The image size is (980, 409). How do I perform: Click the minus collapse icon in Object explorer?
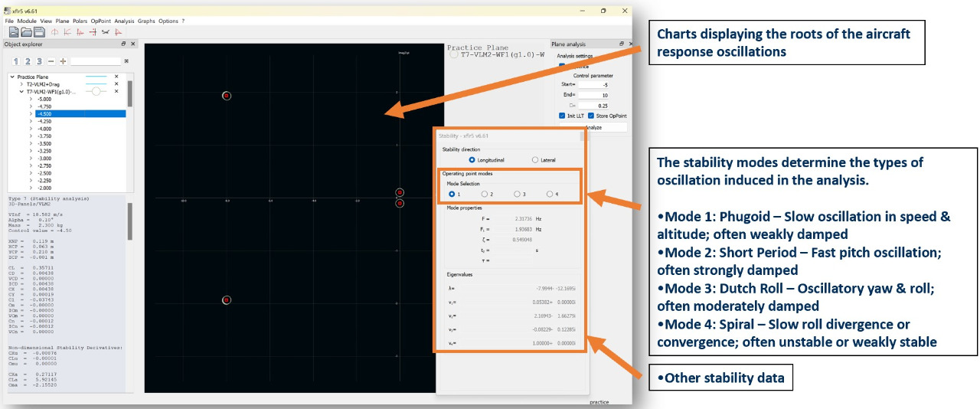[51, 61]
